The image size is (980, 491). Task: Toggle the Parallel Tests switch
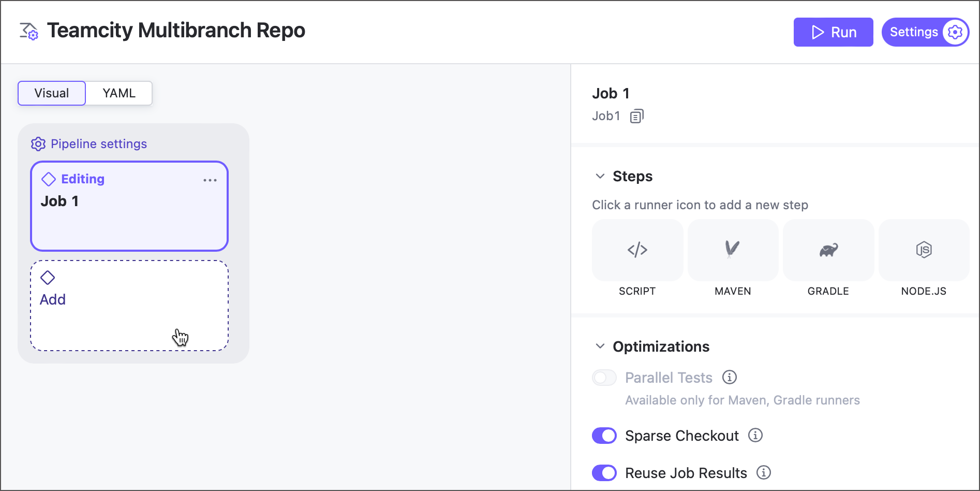[x=604, y=378]
